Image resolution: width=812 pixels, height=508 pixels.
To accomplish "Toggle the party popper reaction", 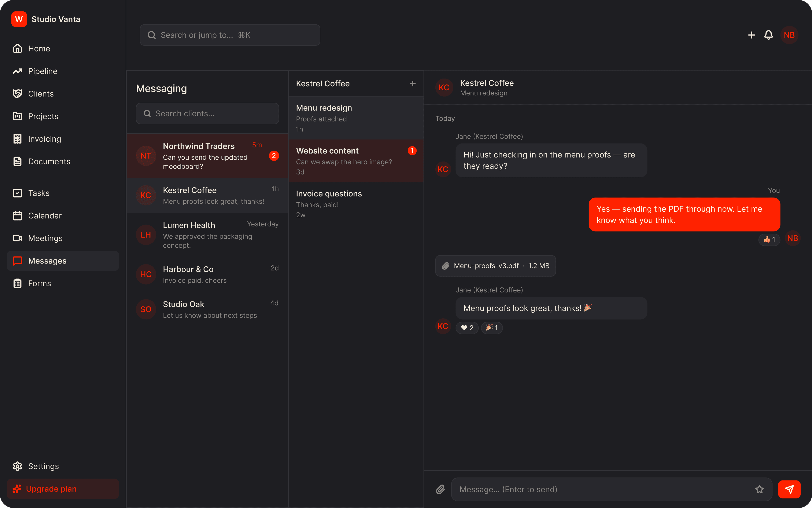I will (x=492, y=328).
